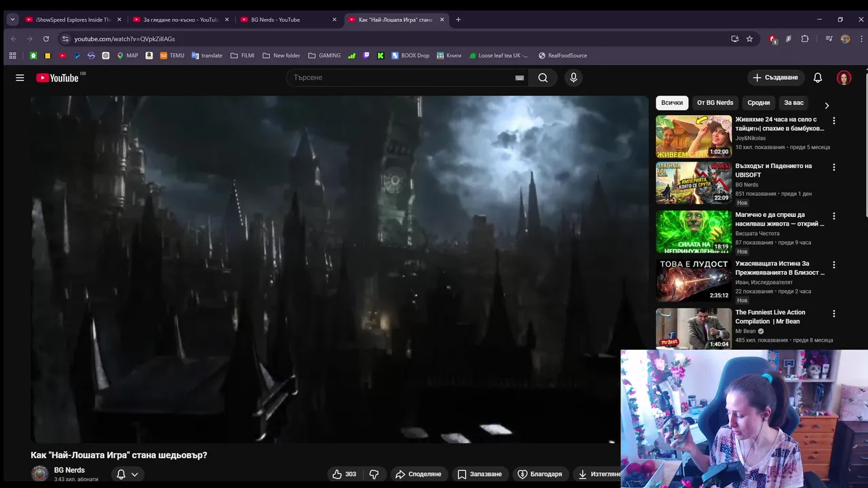Open the BG Nerds channel avatar
868x488 pixels.
click(x=40, y=474)
